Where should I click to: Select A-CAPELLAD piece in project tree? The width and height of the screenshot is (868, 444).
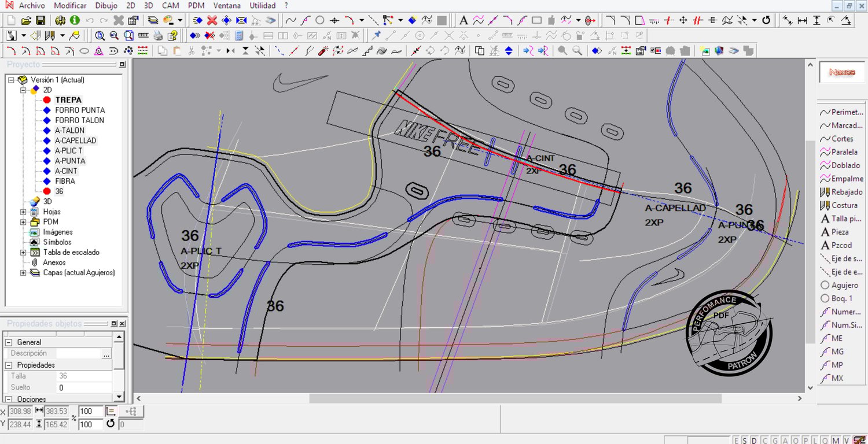75,140
